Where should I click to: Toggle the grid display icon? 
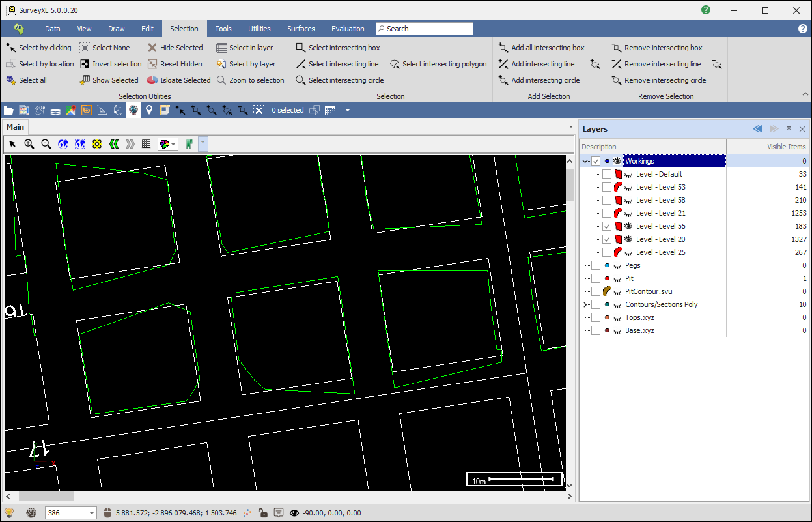[147, 144]
